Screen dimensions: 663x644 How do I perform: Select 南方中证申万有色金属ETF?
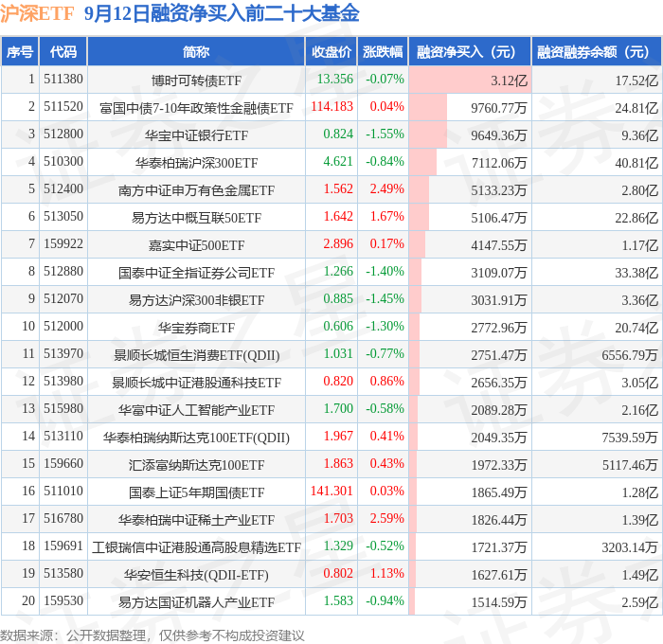196,190
